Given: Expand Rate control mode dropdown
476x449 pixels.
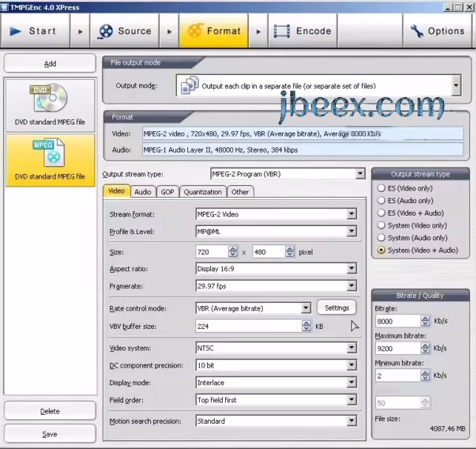Looking at the screenshot, I should (306, 308).
